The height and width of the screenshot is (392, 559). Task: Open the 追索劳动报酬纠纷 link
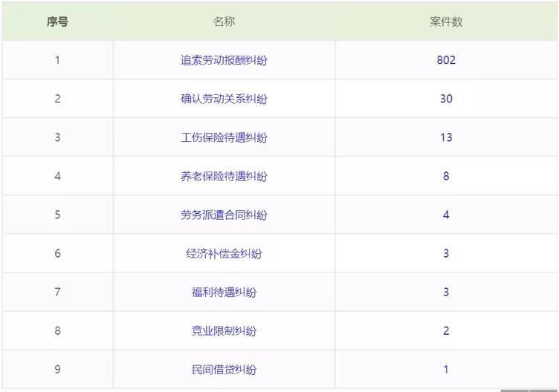point(224,60)
